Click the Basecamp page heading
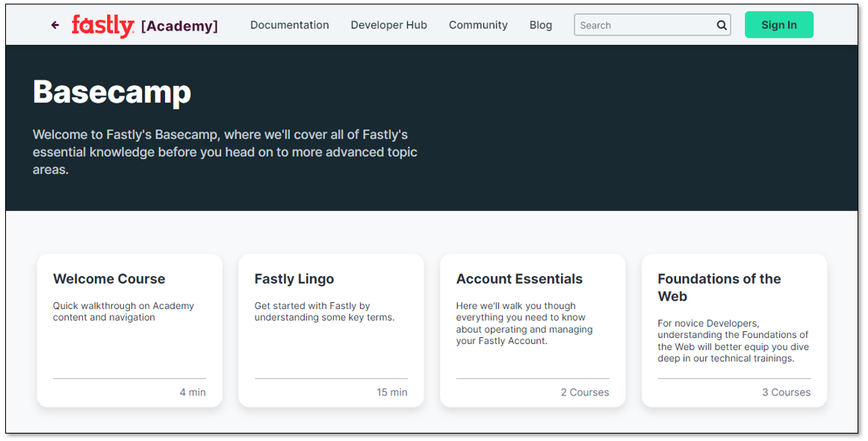This screenshot has width=868, height=441. 112,92
